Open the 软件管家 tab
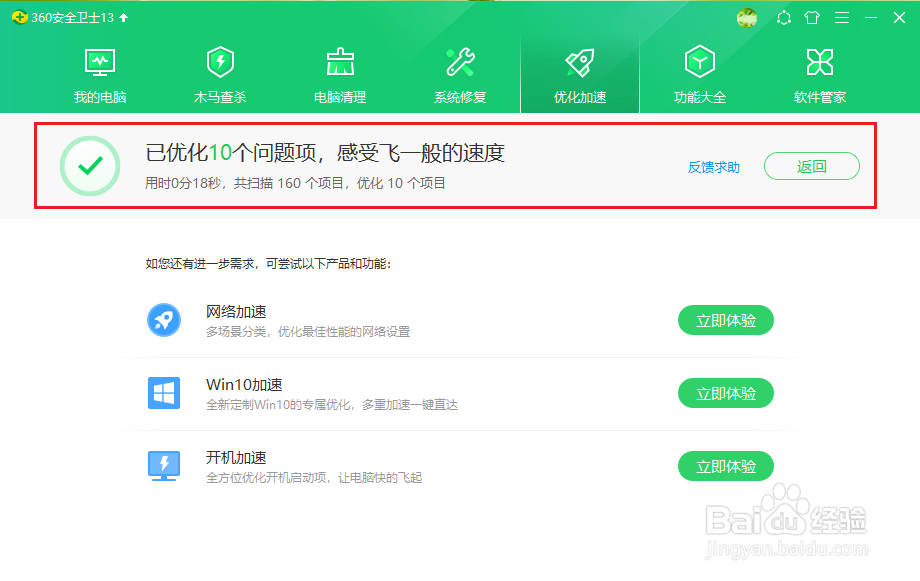 click(820, 76)
